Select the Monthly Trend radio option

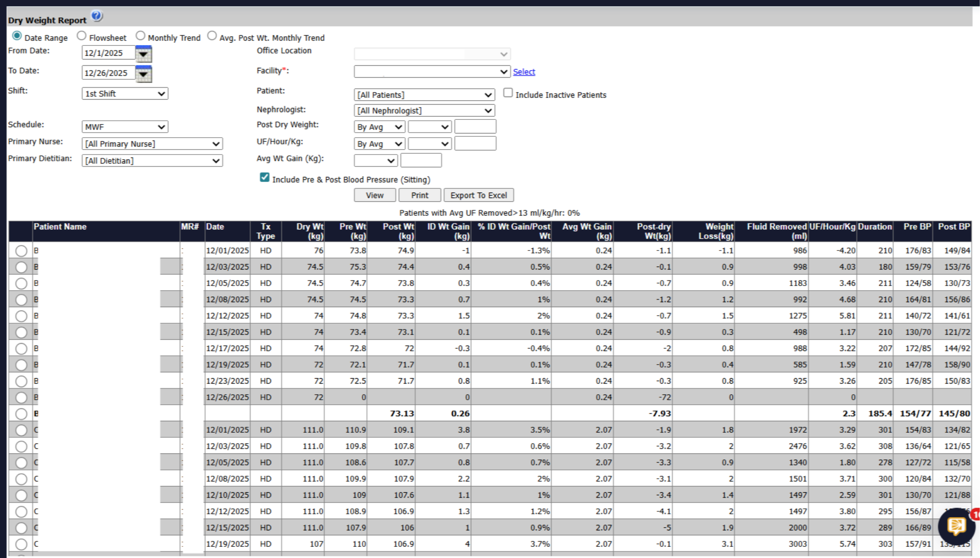tap(141, 36)
